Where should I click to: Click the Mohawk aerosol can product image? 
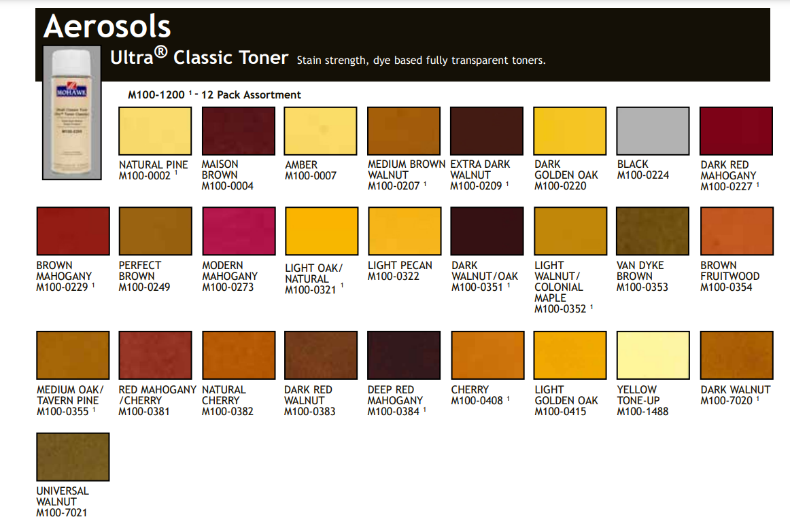[x=72, y=112]
